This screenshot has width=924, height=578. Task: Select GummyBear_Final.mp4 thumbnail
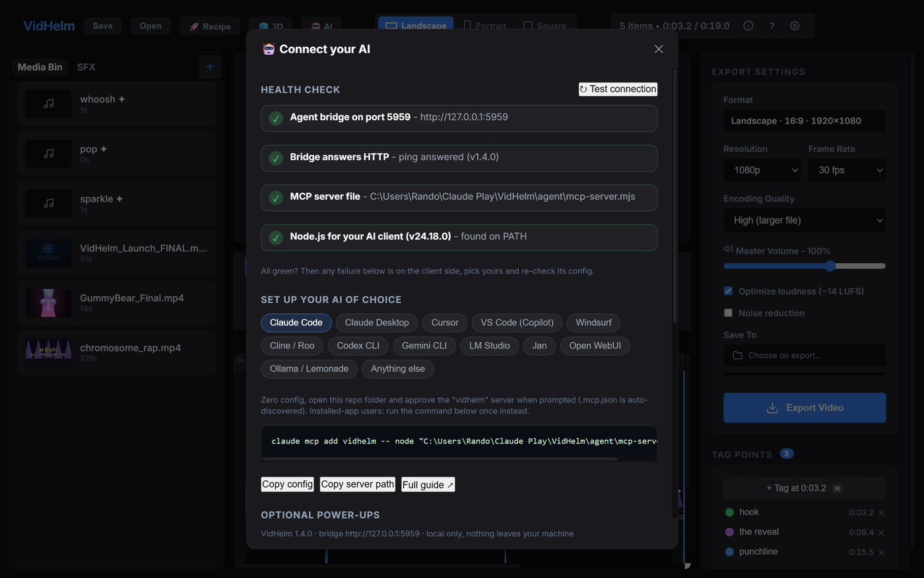48,303
